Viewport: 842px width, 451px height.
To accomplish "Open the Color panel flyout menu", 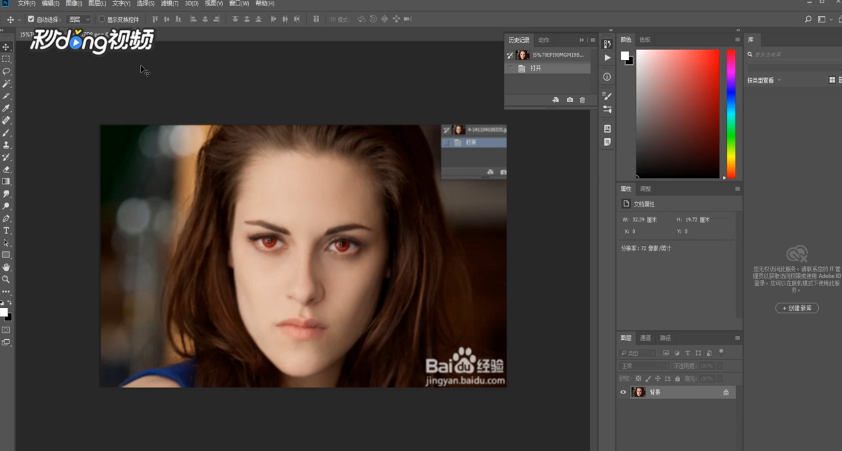I will [737, 40].
